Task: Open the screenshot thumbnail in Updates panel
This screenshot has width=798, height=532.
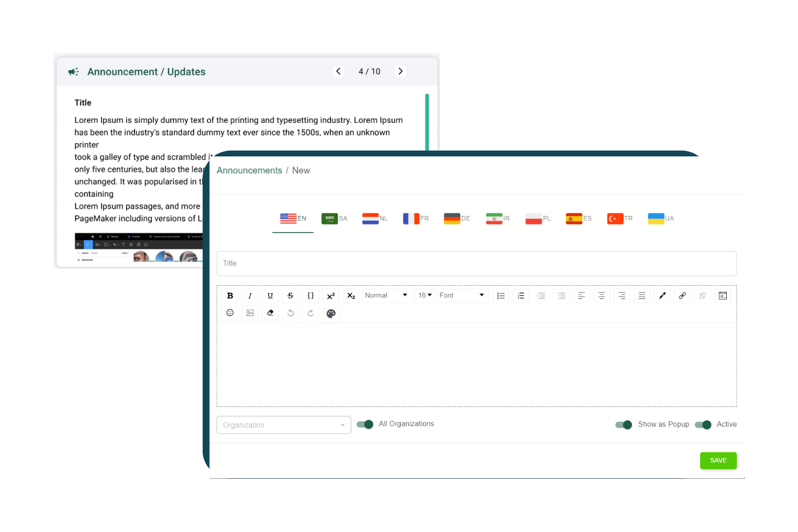Action: (x=139, y=247)
